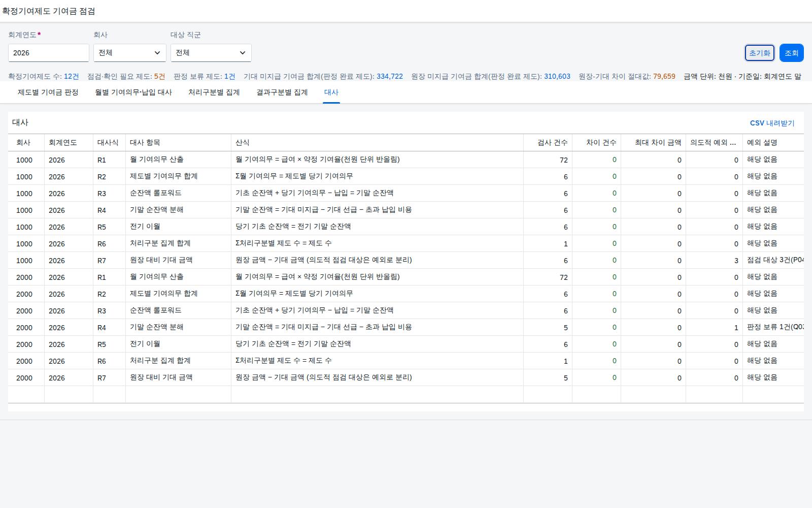The image size is (812, 508).
Task: Open the 결과구분별 집계 tab
Action: 282,92
